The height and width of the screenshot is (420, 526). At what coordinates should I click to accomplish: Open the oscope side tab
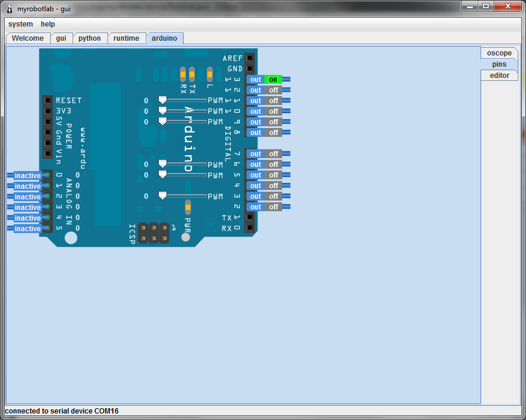coord(499,53)
